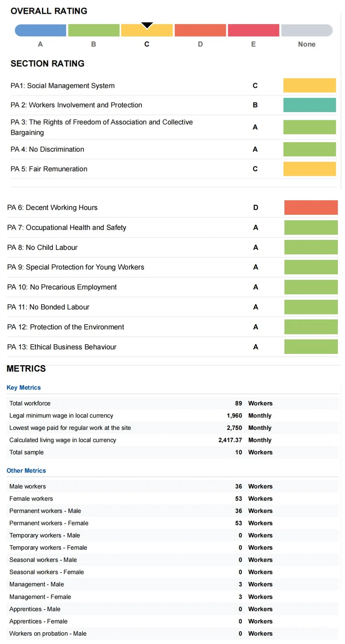Click the green swatch for PA 13 Ethical Business Behaviour
The width and height of the screenshot is (345, 644).
point(311,347)
